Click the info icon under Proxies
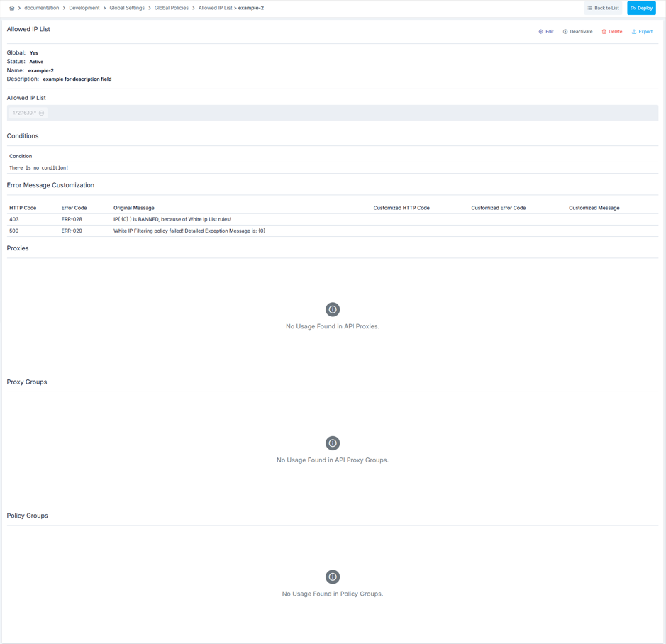The image size is (666, 644). (x=332, y=309)
